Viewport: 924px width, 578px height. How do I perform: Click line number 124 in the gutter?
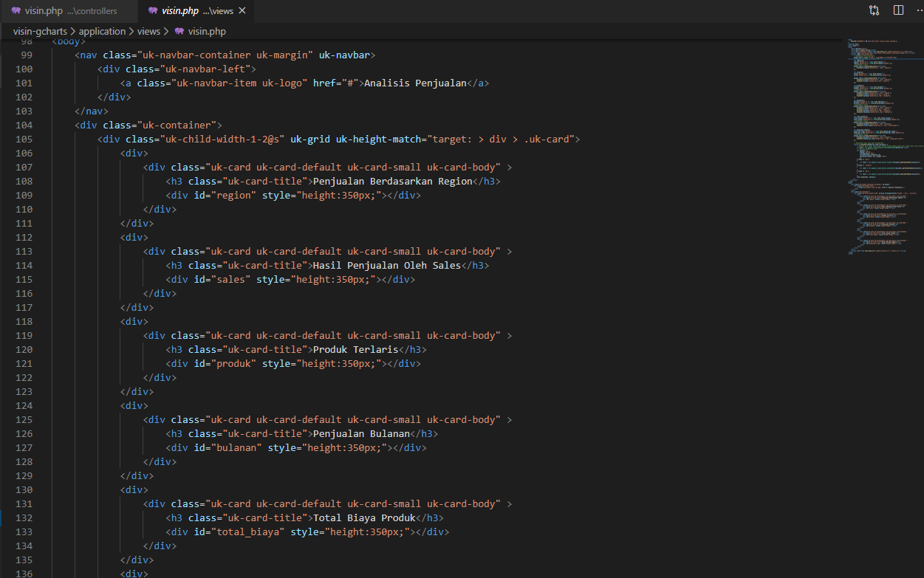[24, 406]
